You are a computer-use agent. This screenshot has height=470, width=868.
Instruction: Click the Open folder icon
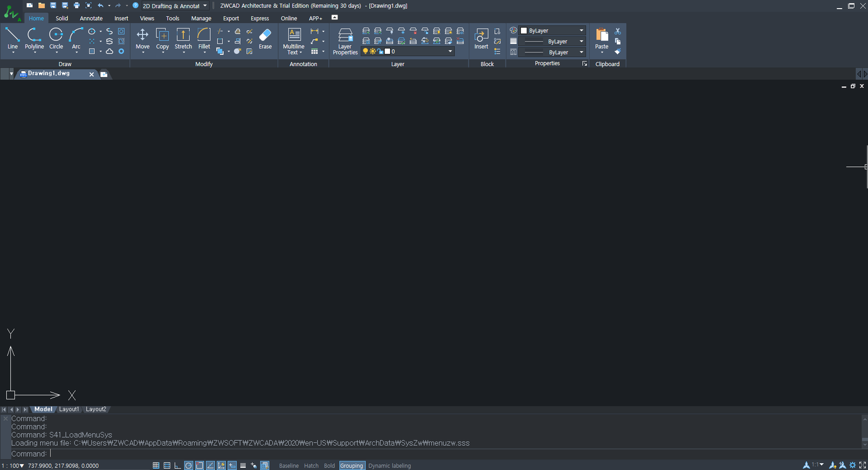(42, 5)
